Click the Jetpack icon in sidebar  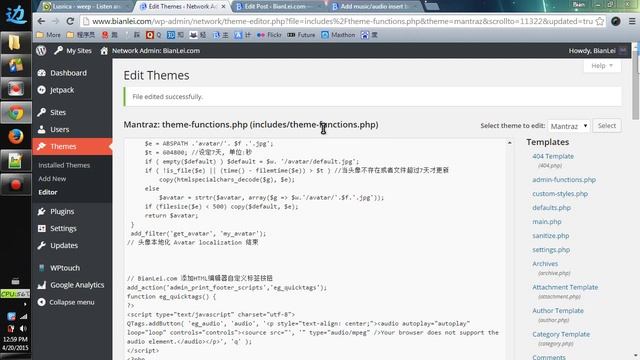coord(42,90)
